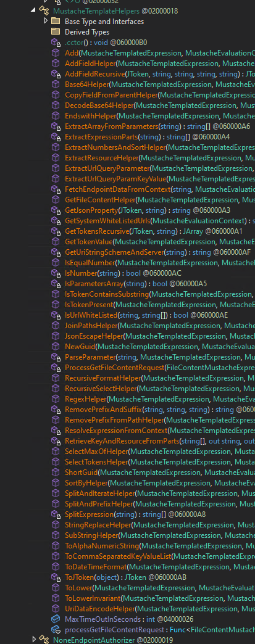The width and height of the screenshot is (255, 644).
Task: Open the RecursiveFormatHelper method
Action: (103, 378)
